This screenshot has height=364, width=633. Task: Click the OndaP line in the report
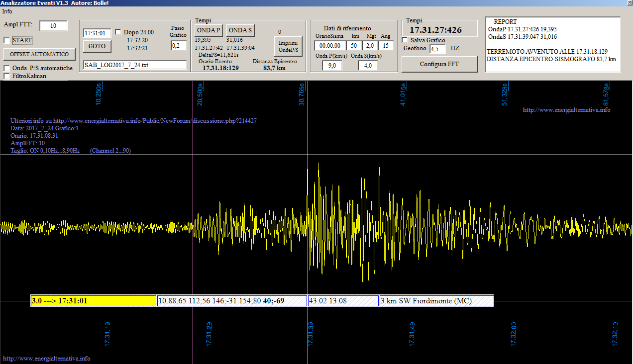coord(523,29)
